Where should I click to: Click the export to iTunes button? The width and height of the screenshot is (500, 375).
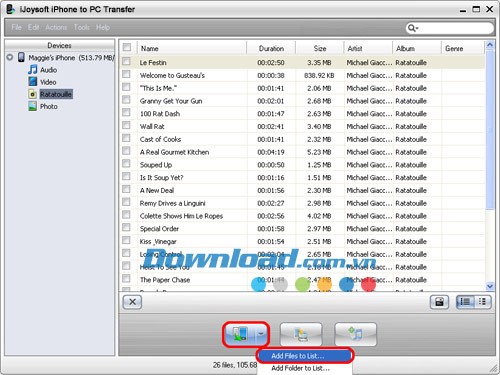355,334
